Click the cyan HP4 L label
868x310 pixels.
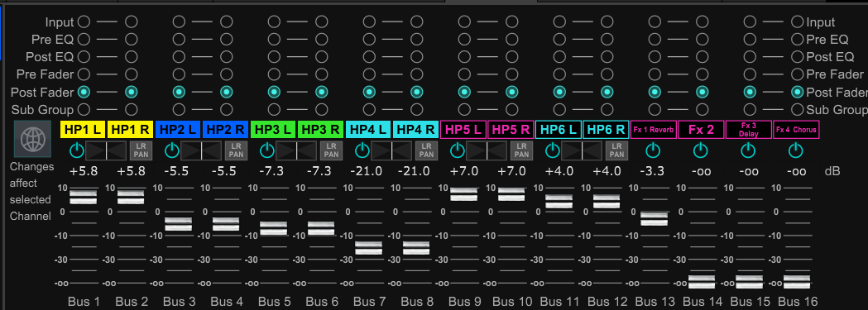tap(369, 130)
